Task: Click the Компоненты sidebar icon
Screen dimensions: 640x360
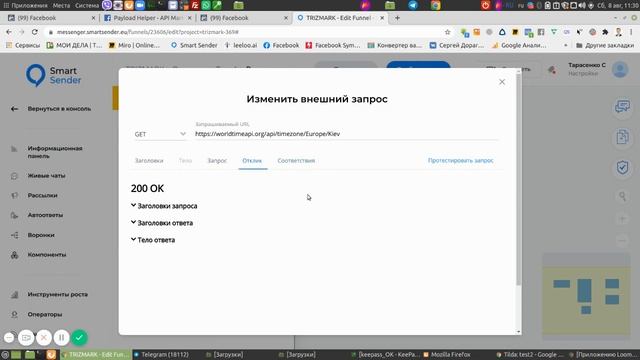Action: click(14, 255)
